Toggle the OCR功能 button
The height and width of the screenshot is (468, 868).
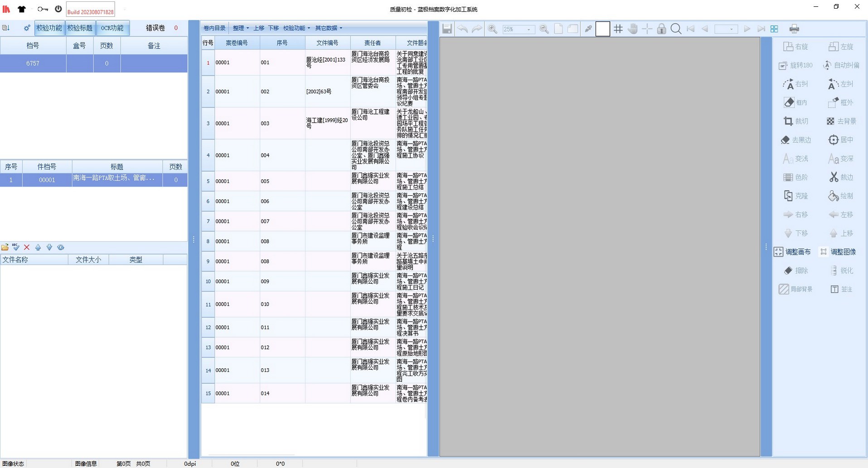112,28
